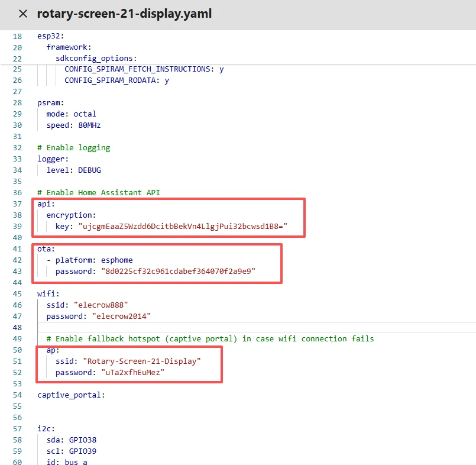
Task: Click the sticky framework: scope line
Action: [69, 47]
